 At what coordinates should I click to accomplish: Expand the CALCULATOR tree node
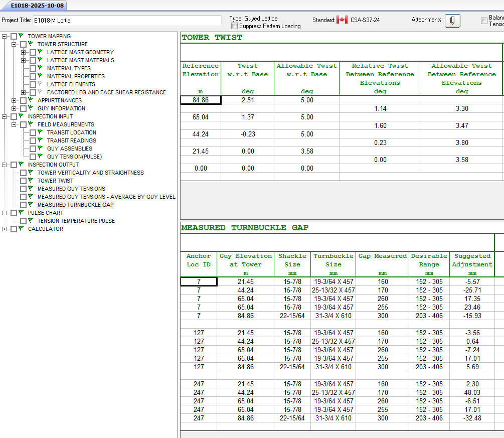(4, 229)
